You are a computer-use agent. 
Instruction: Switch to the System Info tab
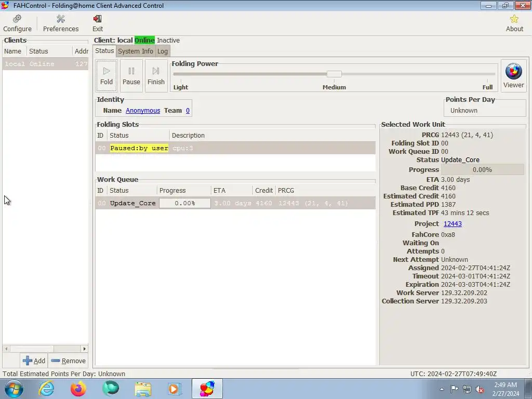click(136, 51)
